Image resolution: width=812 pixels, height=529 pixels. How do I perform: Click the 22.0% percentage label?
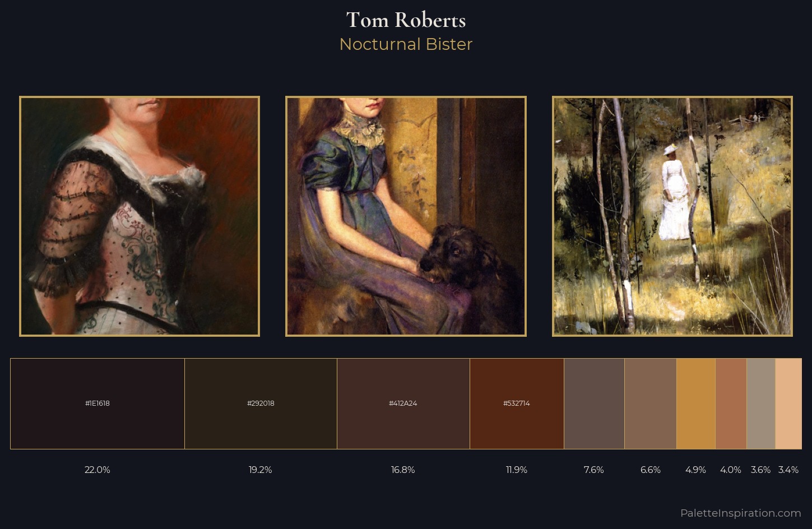[98, 470]
